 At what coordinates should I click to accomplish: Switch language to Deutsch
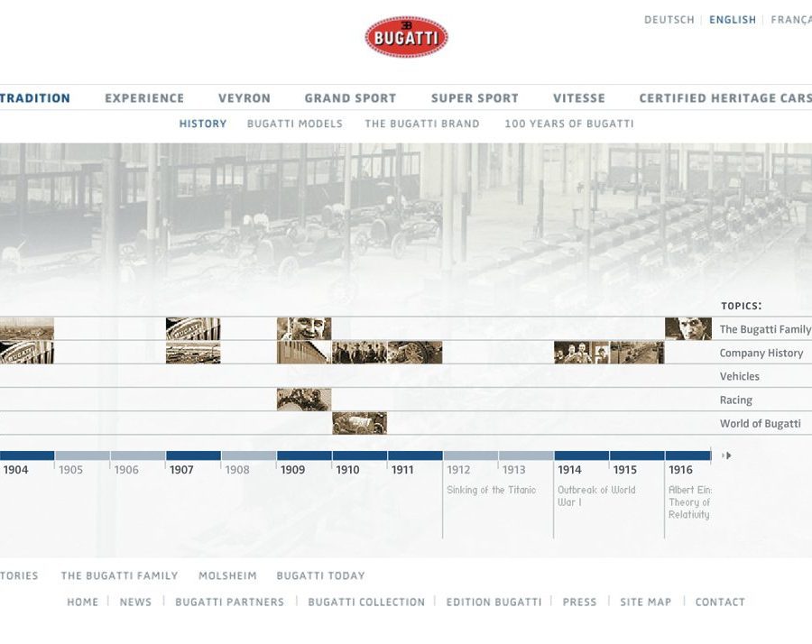[x=669, y=20]
